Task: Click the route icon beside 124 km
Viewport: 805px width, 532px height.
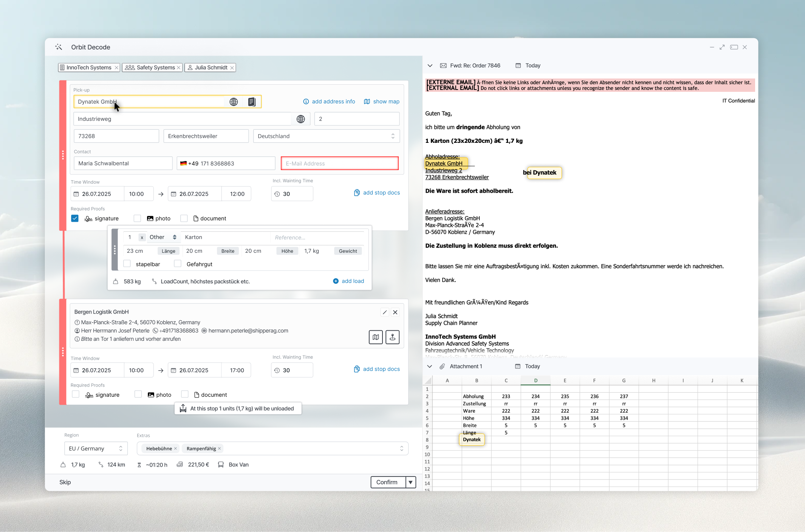Action: pos(101,465)
